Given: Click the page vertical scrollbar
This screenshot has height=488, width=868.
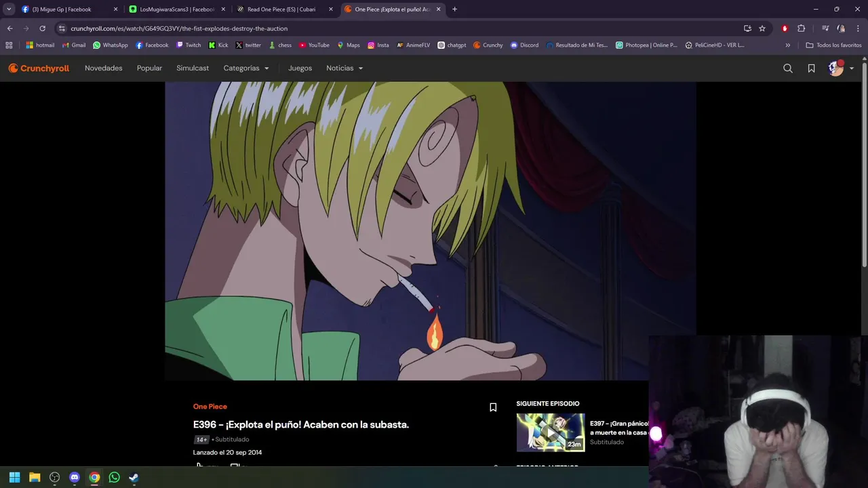Looking at the screenshot, I should click(864, 169).
